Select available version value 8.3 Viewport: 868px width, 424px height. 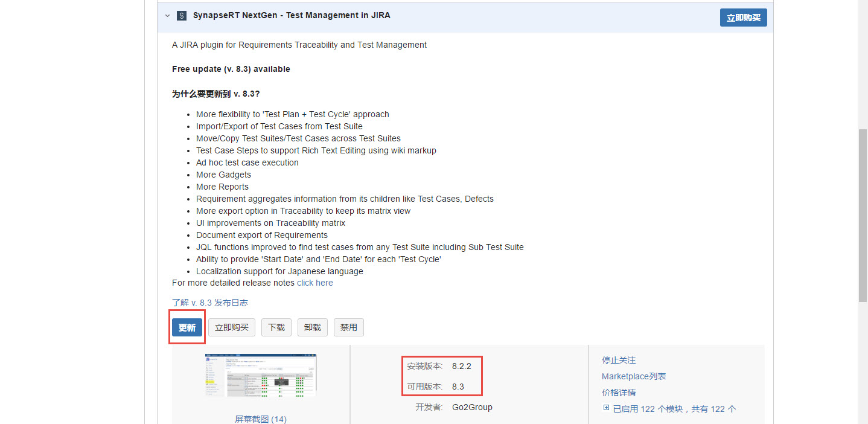(x=458, y=387)
